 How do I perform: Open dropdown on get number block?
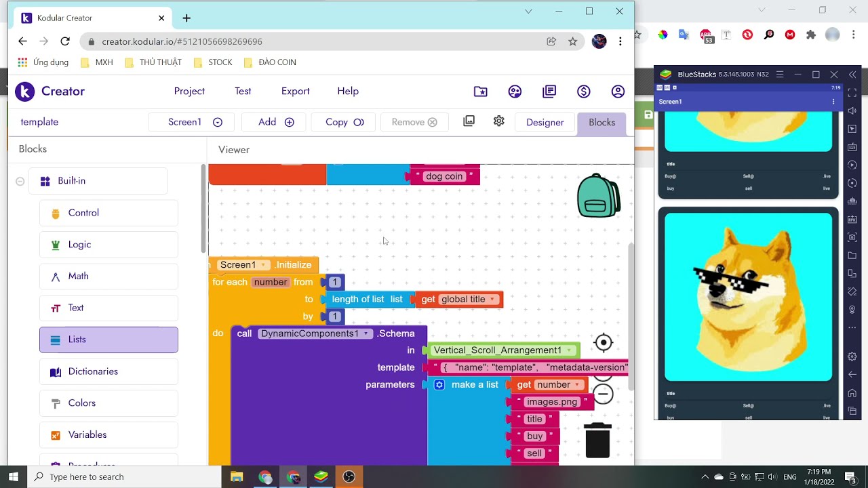pyautogui.click(x=577, y=385)
